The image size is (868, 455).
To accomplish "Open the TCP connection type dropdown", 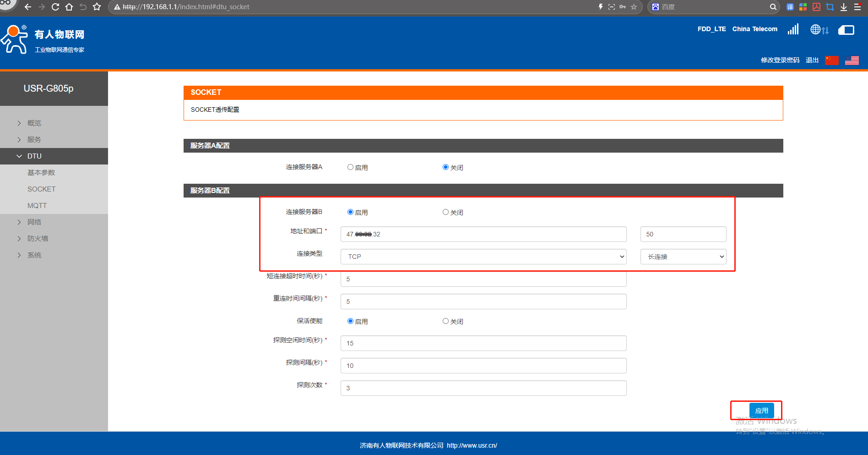I will pos(483,257).
